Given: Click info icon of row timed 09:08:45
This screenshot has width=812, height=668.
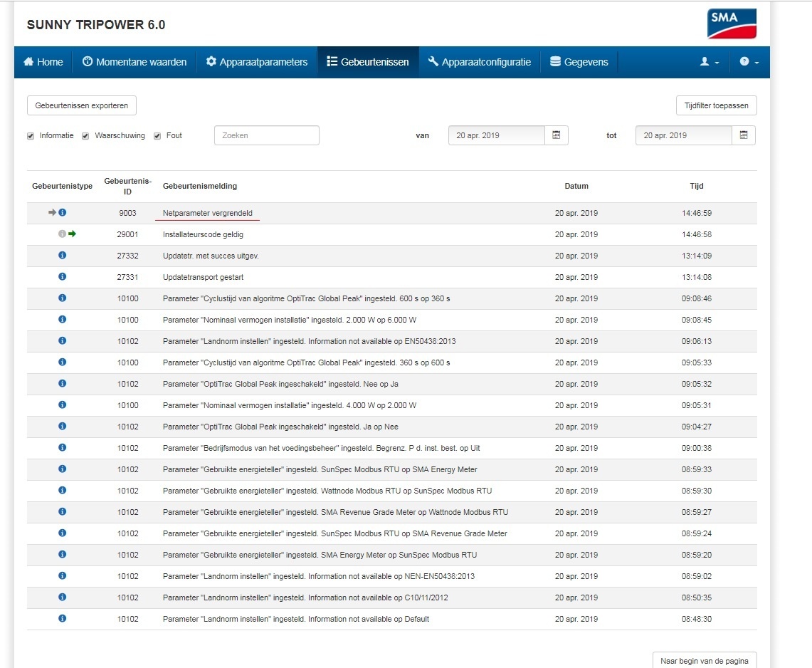Looking at the screenshot, I should 62,319.
